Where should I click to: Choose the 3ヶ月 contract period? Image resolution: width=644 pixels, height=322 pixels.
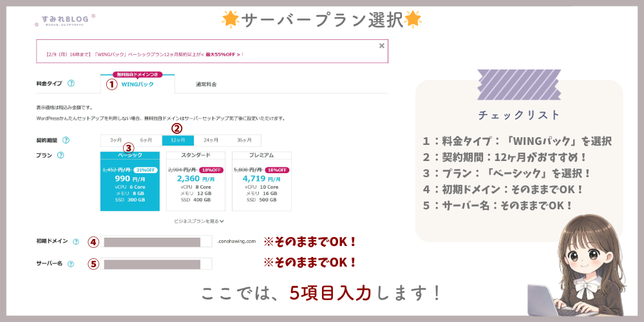coord(116,140)
